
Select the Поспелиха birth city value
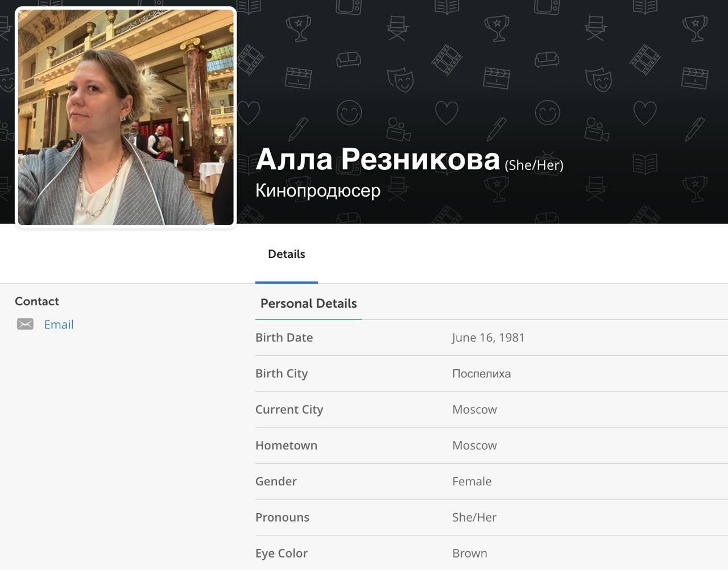coord(481,374)
